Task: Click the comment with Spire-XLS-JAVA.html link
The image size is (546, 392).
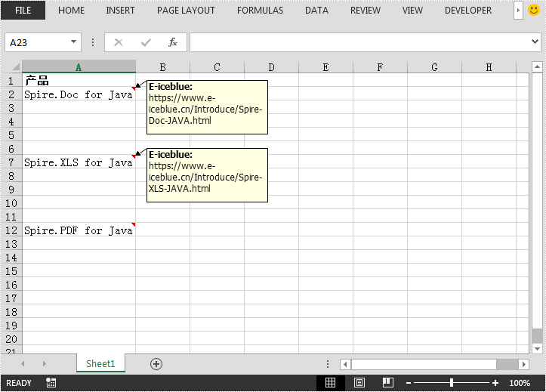Action: point(207,175)
